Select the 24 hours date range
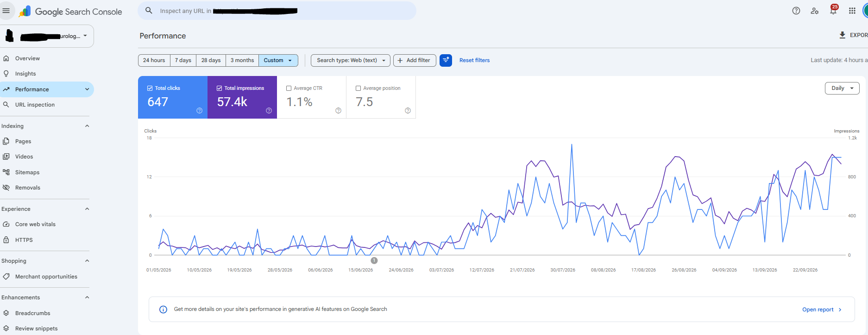This screenshot has width=868, height=335. point(154,60)
